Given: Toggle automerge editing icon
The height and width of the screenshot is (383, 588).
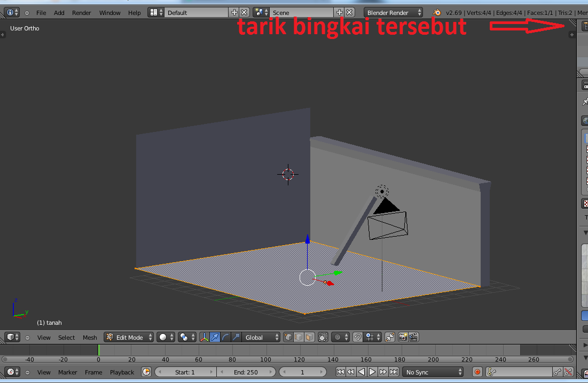Looking at the screenshot, I should tap(390, 337).
